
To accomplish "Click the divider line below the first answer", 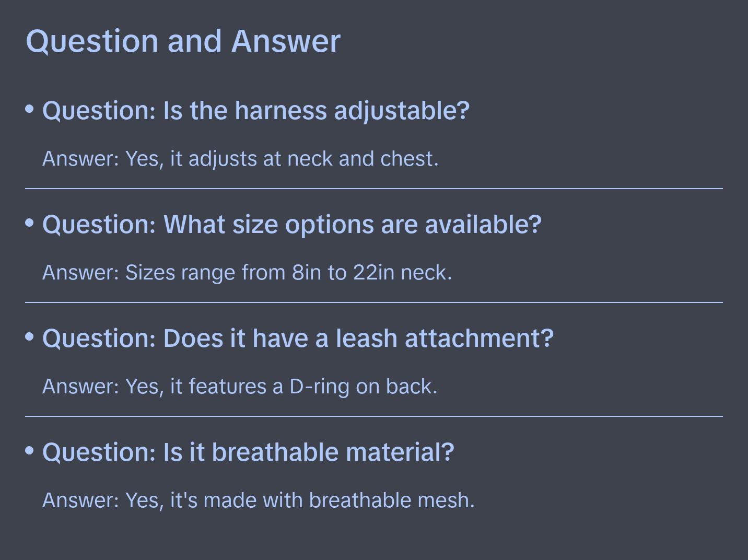I will click(374, 189).
